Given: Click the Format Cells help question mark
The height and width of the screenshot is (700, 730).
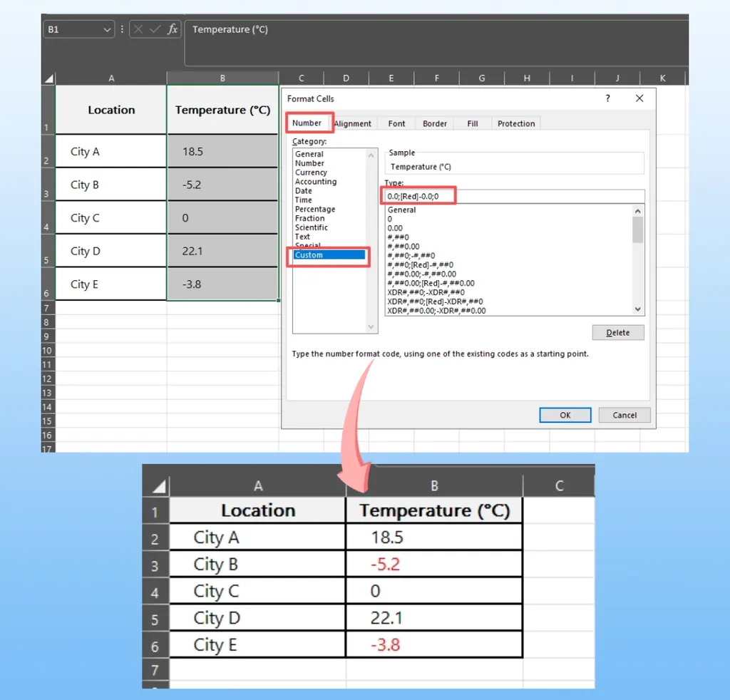Looking at the screenshot, I should pos(608,98).
